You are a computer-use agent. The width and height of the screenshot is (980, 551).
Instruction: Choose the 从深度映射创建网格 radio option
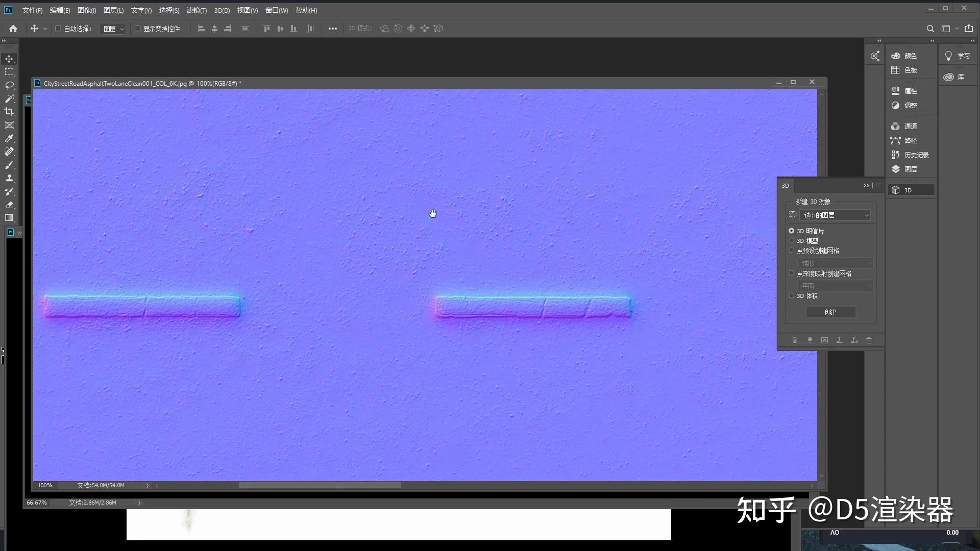click(x=792, y=273)
